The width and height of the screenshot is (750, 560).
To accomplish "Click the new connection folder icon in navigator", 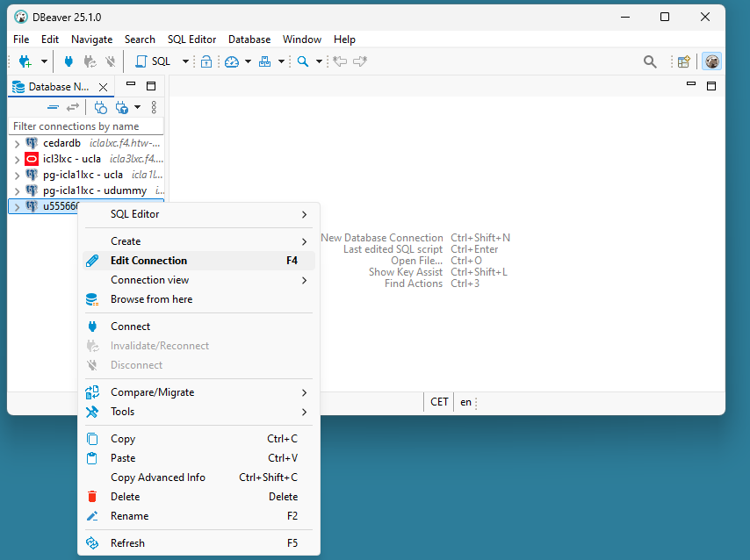I will (100, 108).
